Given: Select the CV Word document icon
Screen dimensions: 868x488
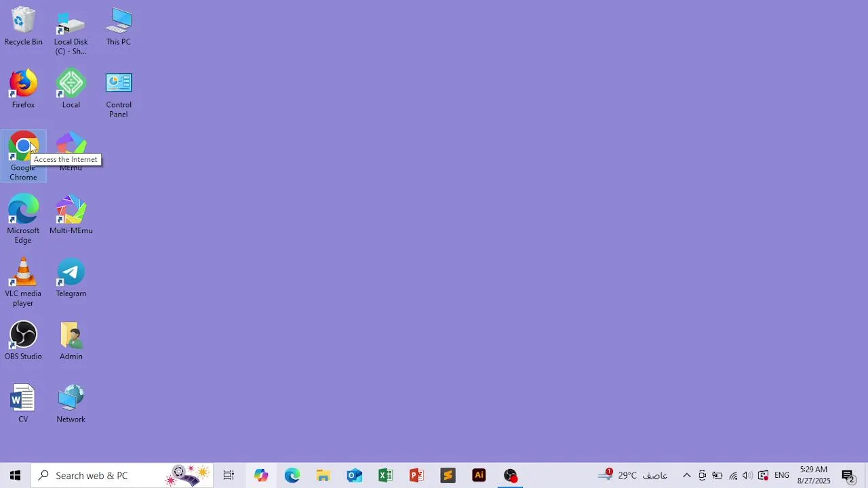Looking at the screenshot, I should (23, 403).
